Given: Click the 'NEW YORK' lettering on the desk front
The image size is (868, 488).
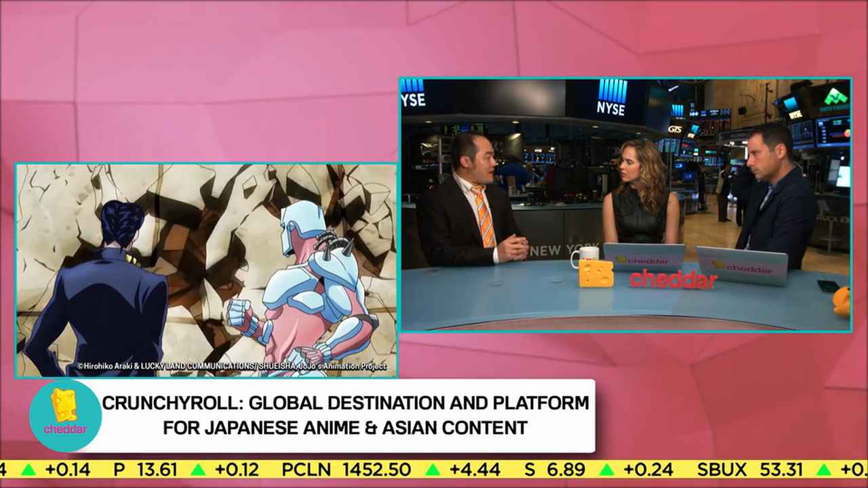Looking at the screenshot, I should tap(564, 251).
